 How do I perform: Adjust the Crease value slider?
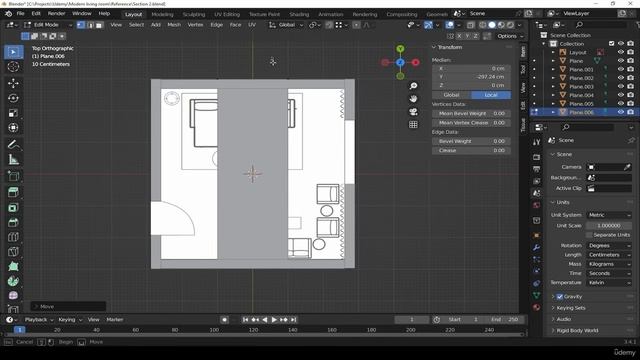point(471,151)
